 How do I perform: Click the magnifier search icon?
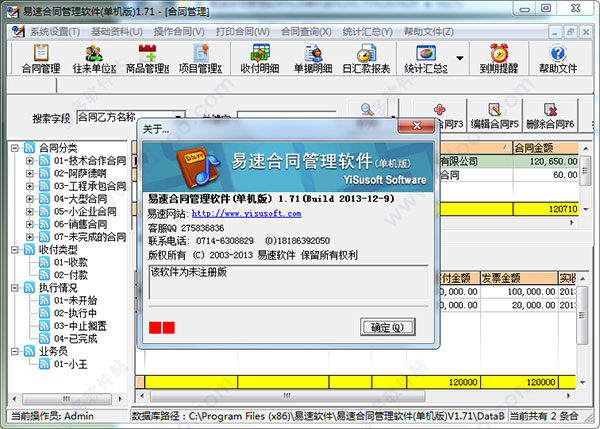click(367, 109)
